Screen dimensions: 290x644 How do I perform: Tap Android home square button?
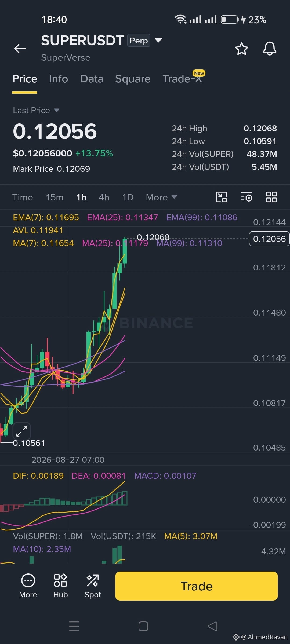pos(143,626)
